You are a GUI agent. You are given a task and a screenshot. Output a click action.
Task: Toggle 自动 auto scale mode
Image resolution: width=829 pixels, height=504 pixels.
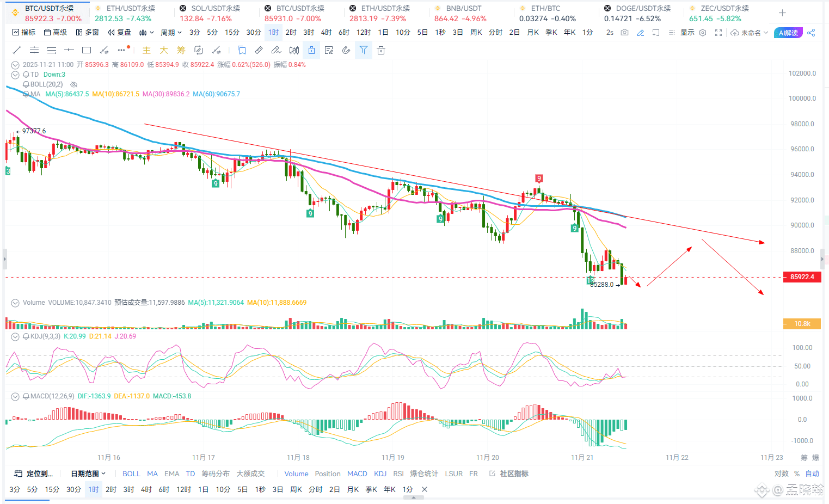pos(811,474)
